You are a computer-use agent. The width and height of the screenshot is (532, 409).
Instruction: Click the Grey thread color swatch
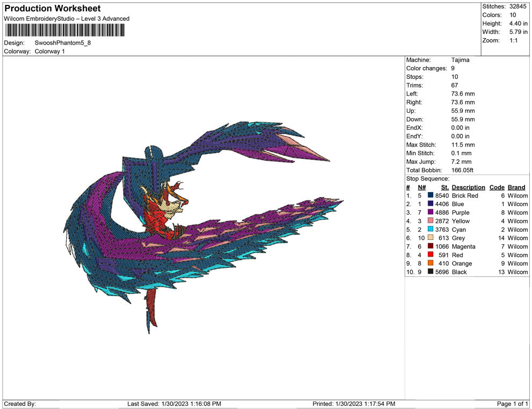[x=430, y=238]
